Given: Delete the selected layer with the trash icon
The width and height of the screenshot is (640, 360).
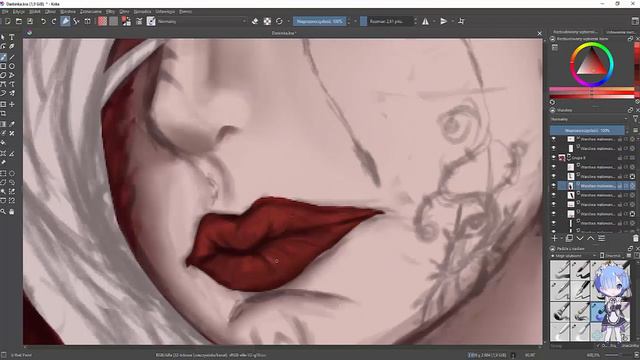Looking at the screenshot, I should coord(636,238).
